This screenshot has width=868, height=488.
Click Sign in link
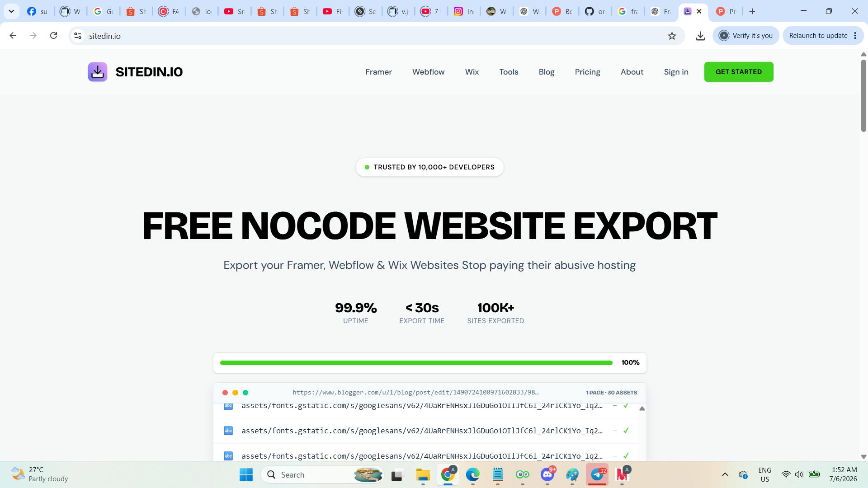click(676, 72)
